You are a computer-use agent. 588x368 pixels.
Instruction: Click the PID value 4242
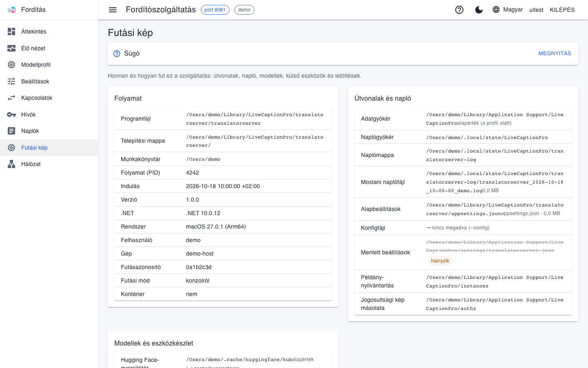click(193, 173)
